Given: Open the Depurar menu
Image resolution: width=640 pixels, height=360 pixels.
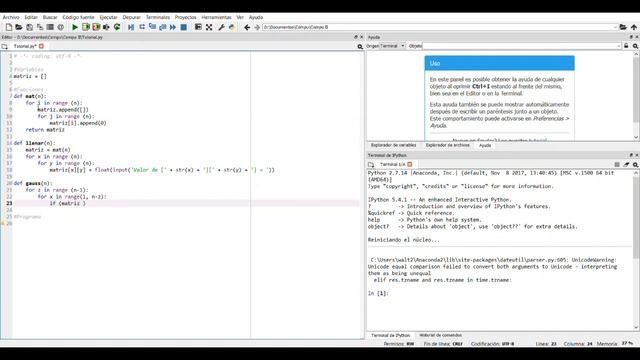Looking at the screenshot, I should click(x=131, y=17).
